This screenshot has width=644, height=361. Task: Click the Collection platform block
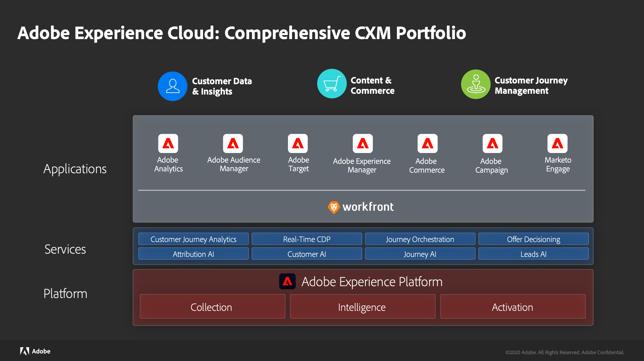point(212,307)
